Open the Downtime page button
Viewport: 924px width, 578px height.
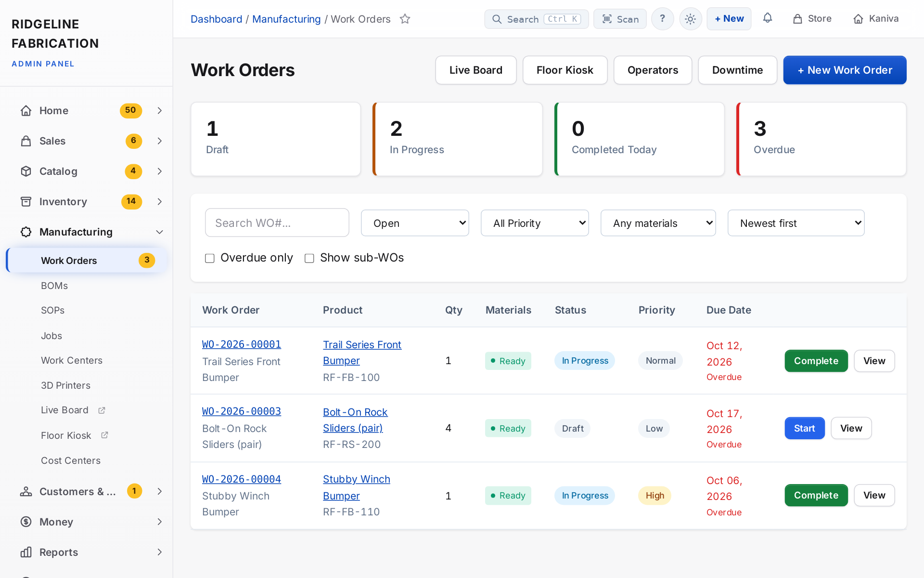737,70
